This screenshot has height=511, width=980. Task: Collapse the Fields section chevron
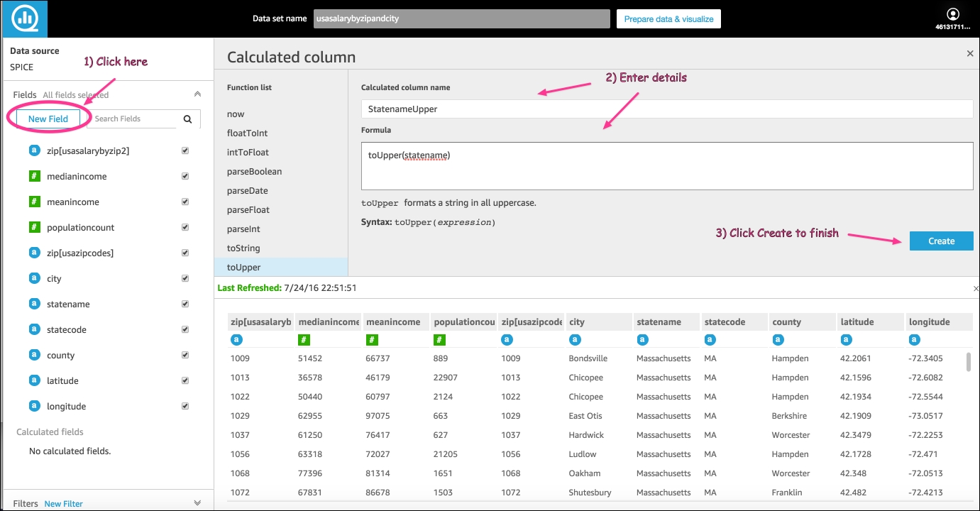click(x=197, y=94)
